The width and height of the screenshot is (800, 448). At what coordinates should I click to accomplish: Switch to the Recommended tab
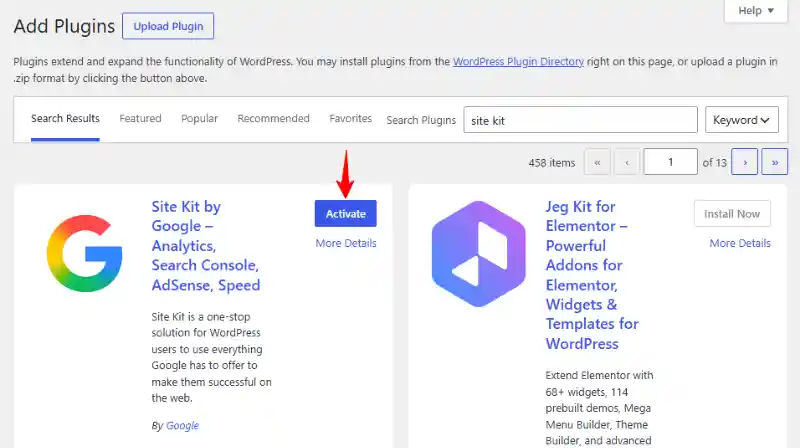point(273,118)
